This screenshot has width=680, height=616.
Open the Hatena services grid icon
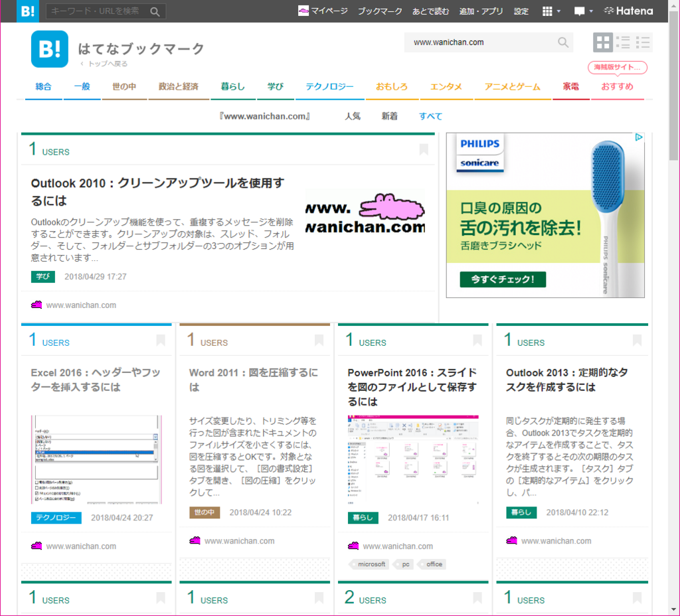pyautogui.click(x=547, y=11)
